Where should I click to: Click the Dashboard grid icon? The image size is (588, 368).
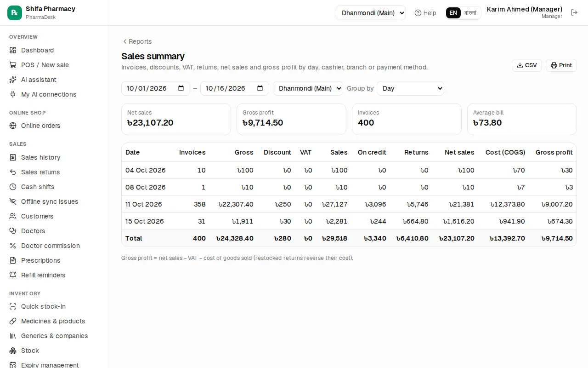[13, 50]
